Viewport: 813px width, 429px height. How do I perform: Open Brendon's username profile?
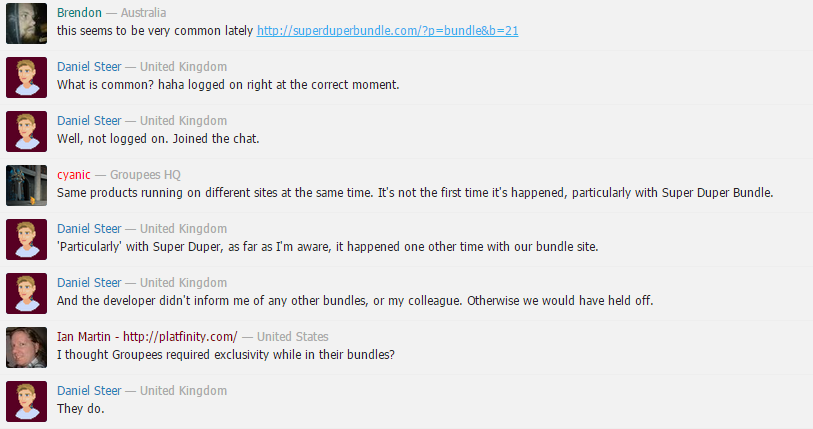point(79,12)
